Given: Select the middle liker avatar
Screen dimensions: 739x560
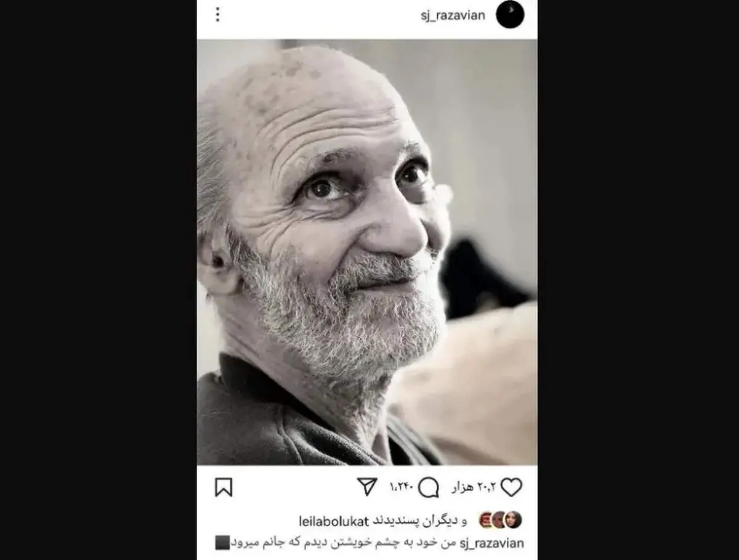Looking at the screenshot, I should coord(499,520).
